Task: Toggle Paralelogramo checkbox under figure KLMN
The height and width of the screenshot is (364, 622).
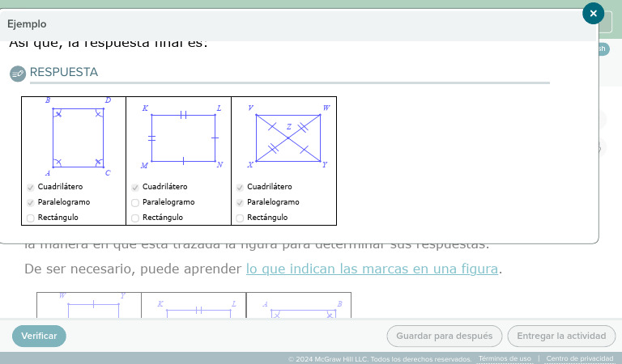Action: (x=135, y=203)
